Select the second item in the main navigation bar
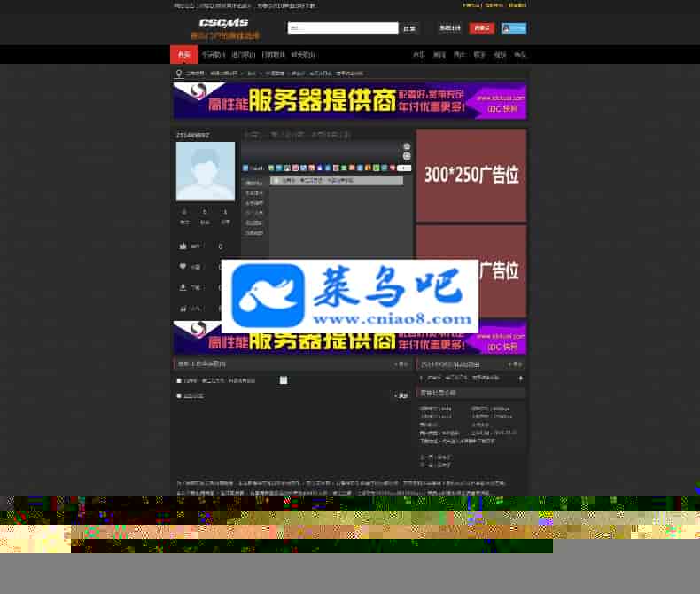The image size is (700, 594). (x=214, y=55)
